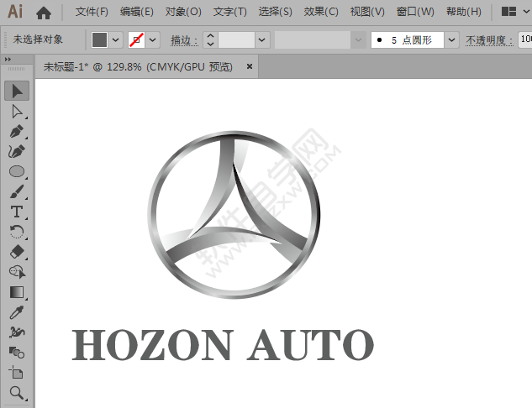Select the Shape Builder tool
The width and height of the screenshot is (532, 408).
(x=17, y=272)
